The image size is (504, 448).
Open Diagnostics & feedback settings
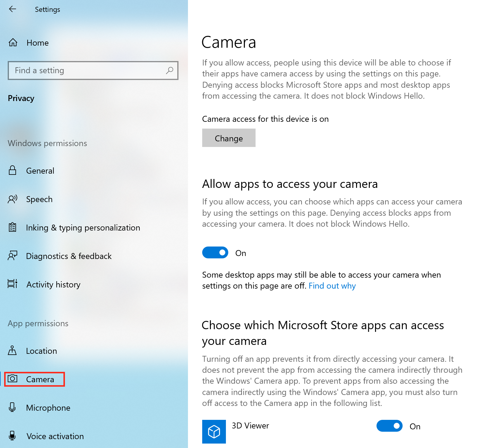[x=69, y=256]
